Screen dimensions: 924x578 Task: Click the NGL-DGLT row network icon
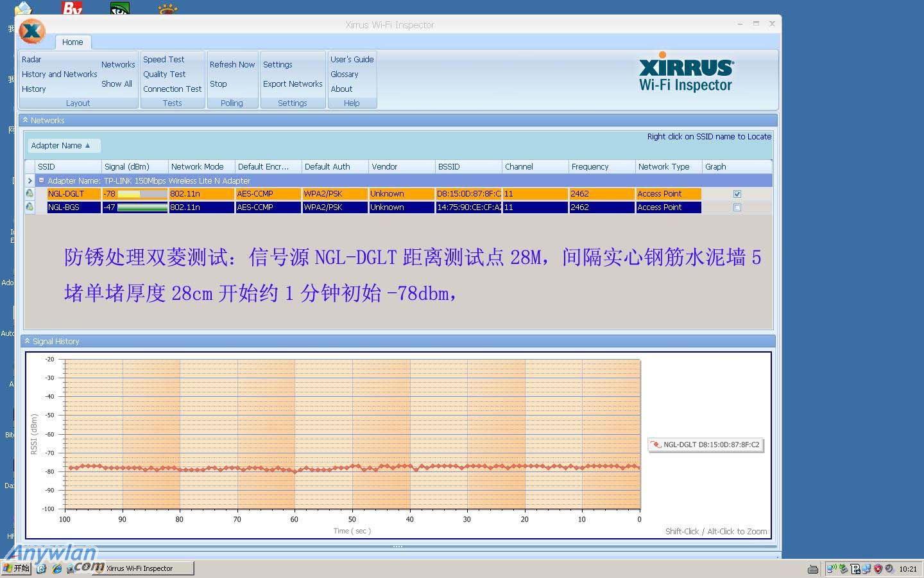click(x=30, y=193)
